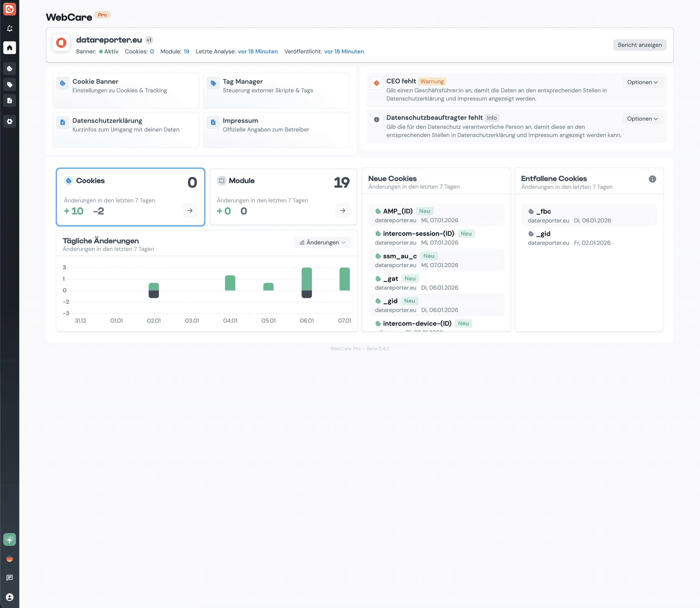Click the +1 domains badge
This screenshot has width=700, height=608.
pyautogui.click(x=149, y=40)
